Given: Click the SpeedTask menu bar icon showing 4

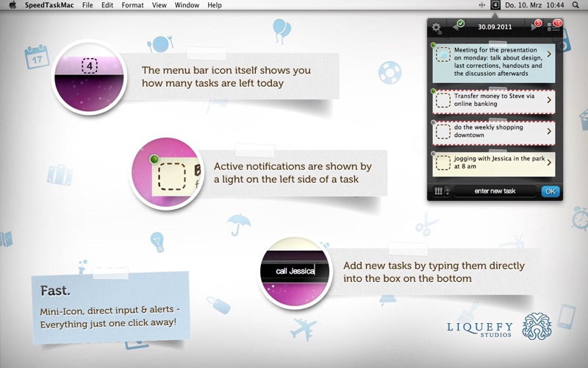Looking at the screenshot, I should pyautogui.click(x=495, y=5).
